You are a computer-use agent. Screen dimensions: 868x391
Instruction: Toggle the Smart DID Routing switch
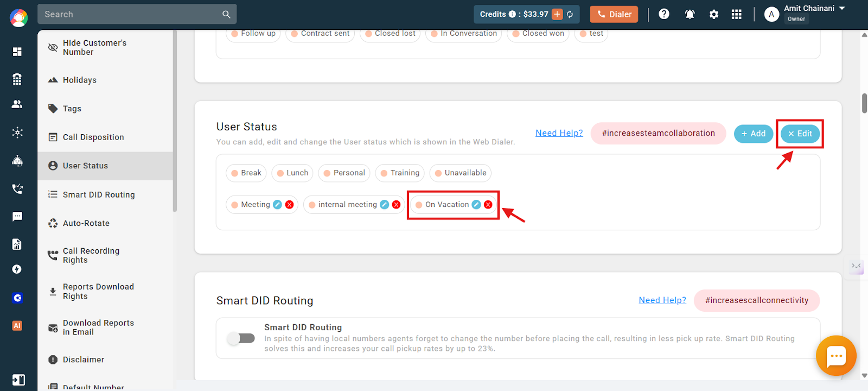pos(241,338)
